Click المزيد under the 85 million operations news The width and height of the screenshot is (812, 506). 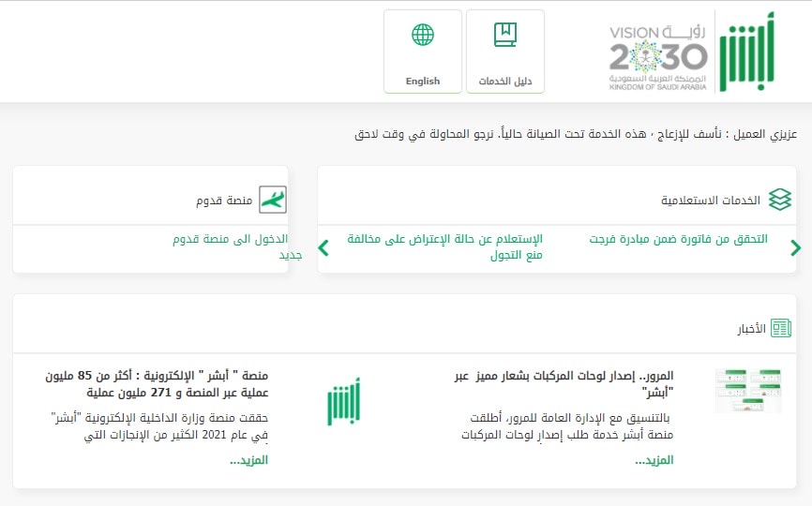tap(248, 460)
